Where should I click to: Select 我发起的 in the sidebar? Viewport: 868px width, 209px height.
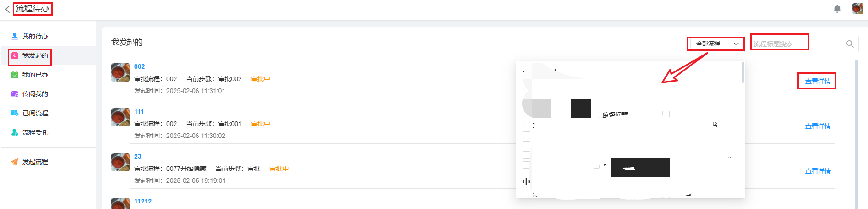pos(35,55)
